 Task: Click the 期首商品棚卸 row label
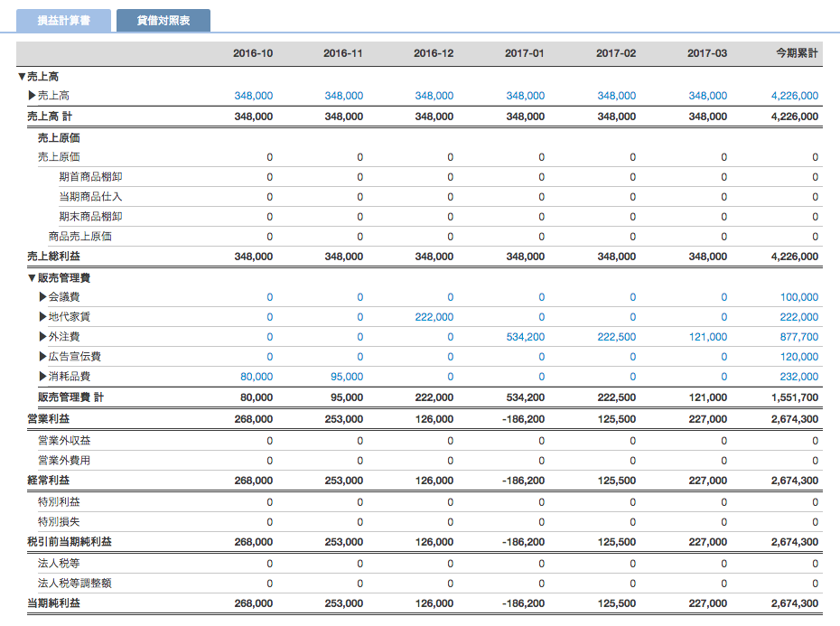click(x=90, y=177)
